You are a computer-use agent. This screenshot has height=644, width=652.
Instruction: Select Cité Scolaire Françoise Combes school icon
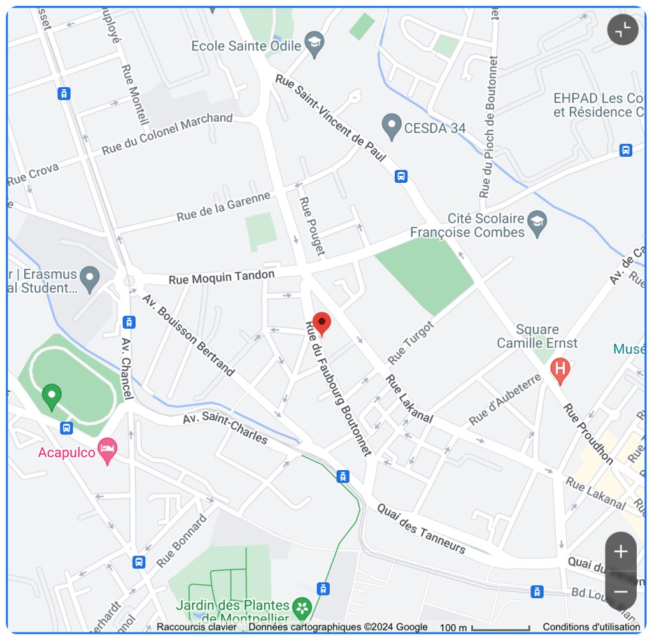click(537, 224)
